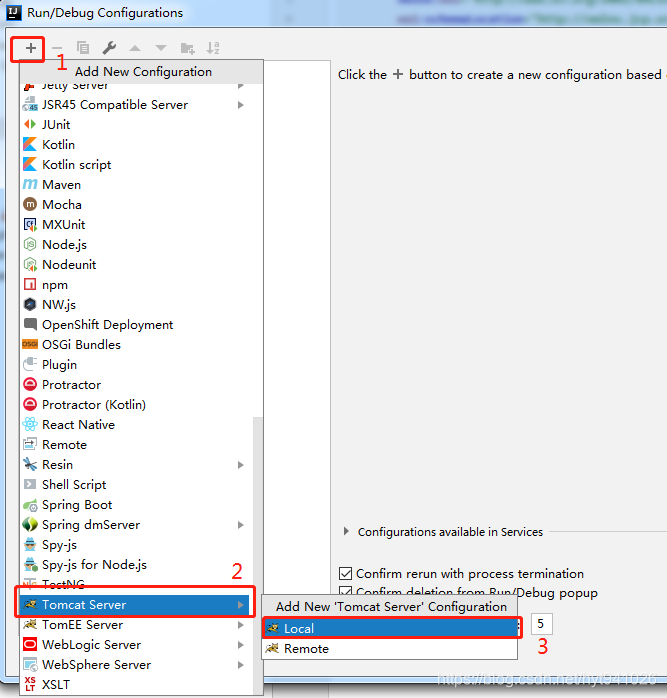Choose Mocha configuration
This screenshot has width=667, height=698.
pos(141,205)
